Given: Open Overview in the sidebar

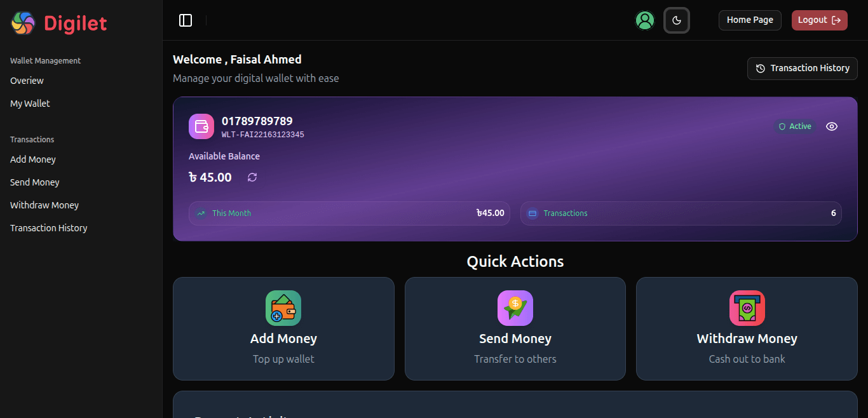Looking at the screenshot, I should click(27, 81).
